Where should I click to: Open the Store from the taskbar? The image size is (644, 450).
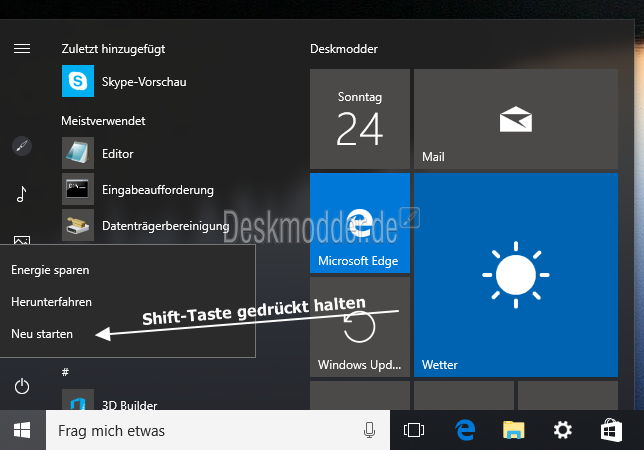pos(611,430)
